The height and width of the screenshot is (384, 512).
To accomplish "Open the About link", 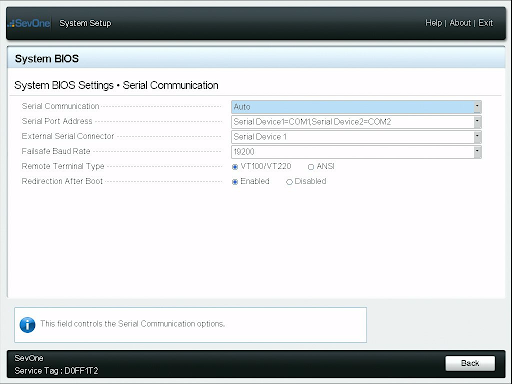I will click(460, 23).
